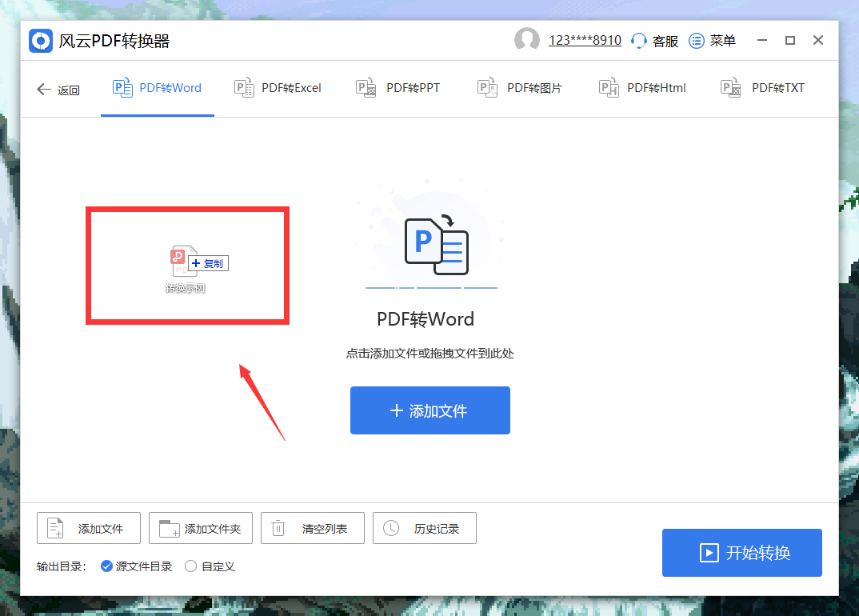The width and height of the screenshot is (859, 616).
Task: Open 客服 customer service
Action: (655, 41)
